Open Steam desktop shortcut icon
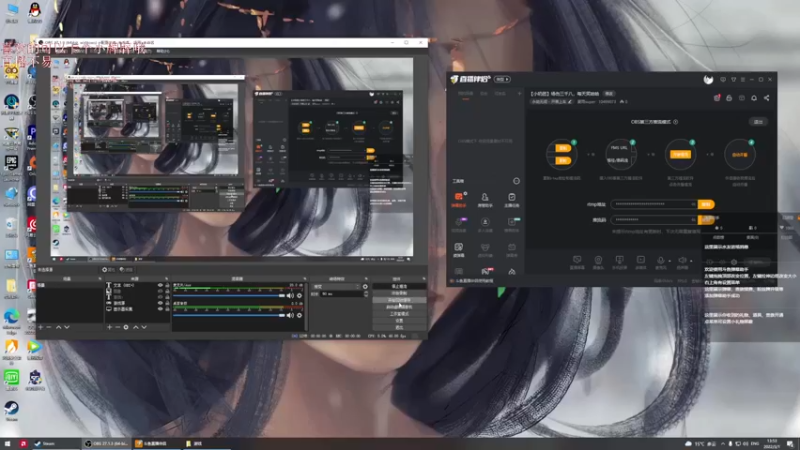This screenshot has width=800, height=450. [11, 411]
